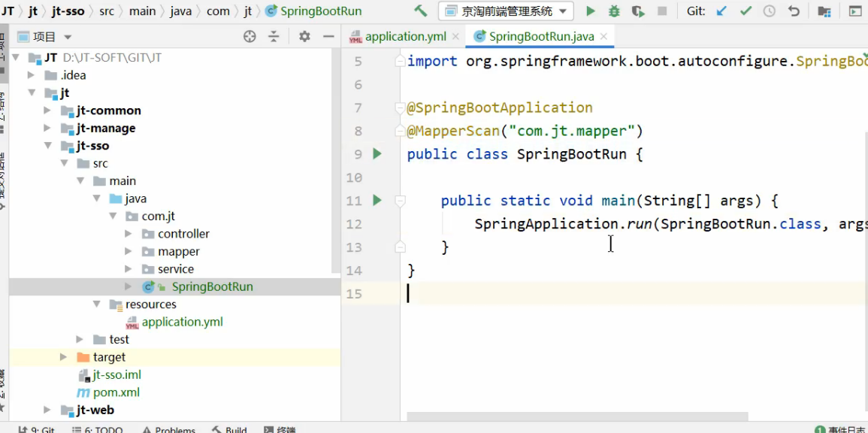Viewport: 868px width, 433px height.
Task: Open the 6: TODO tool window tab
Action: pyautogui.click(x=98, y=429)
